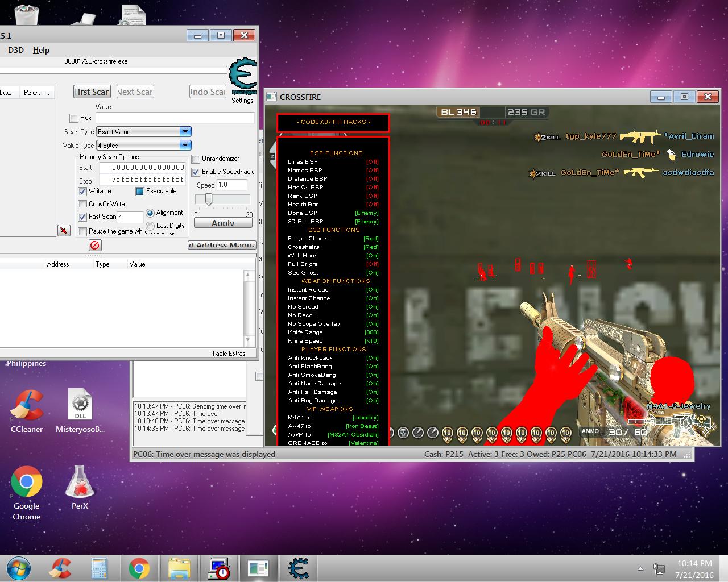
Task: Expand the Scan Type dropdown
Action: coord(185,132)
